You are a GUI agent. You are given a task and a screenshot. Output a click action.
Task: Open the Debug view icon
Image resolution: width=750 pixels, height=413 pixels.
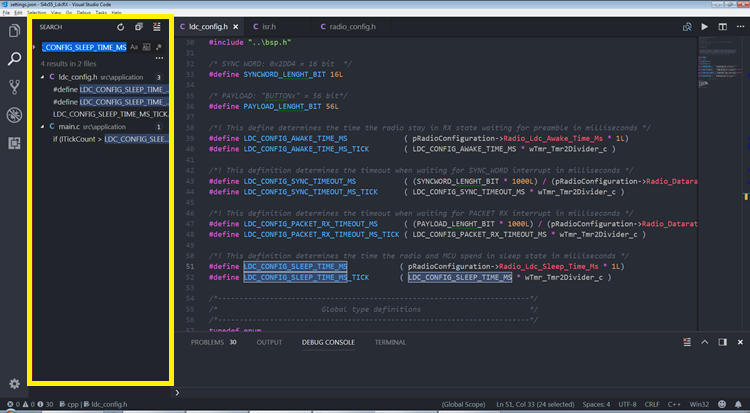[15, 115]
